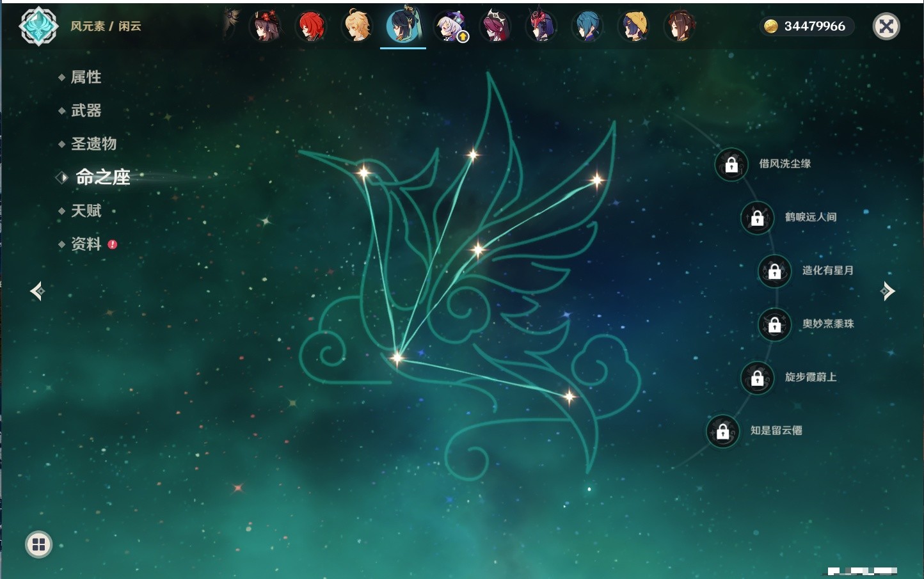Select the red-haired Diluc portrait
This screenshot has width=924, height=579.
coord(312,27)
